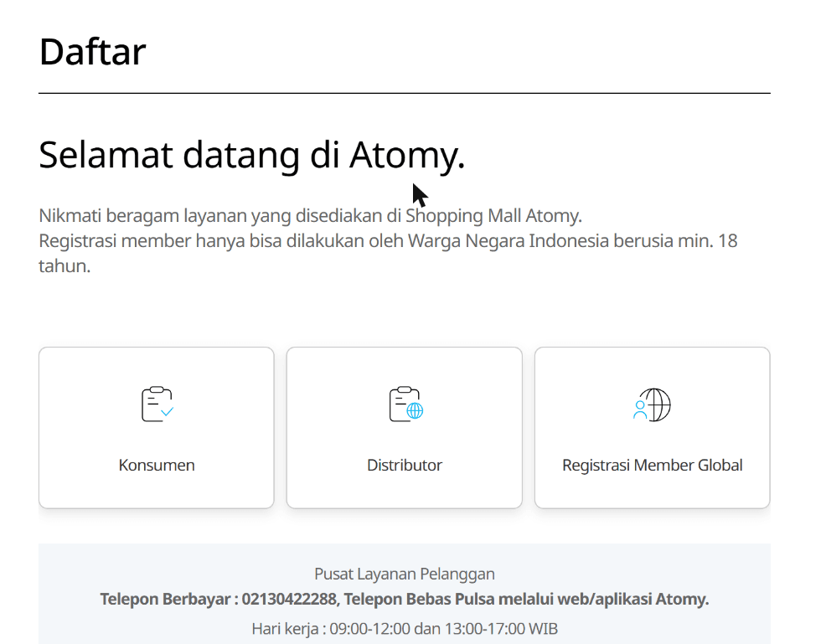Click the Registrasi Member Global person-globe icon
The width and height of the screenshot is (826, 644).
pyautogui.click(x=652, y=404)
